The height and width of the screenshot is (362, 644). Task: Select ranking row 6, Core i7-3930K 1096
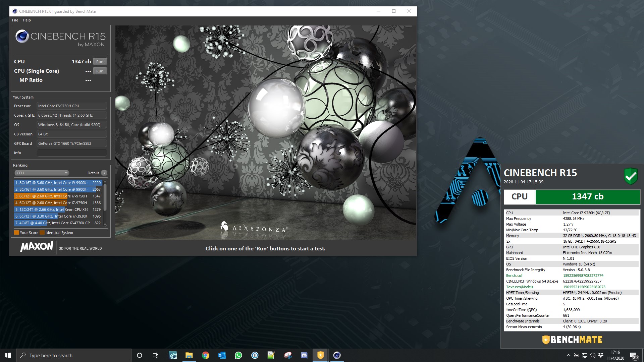pyautogui.click(x=58, y=216)
